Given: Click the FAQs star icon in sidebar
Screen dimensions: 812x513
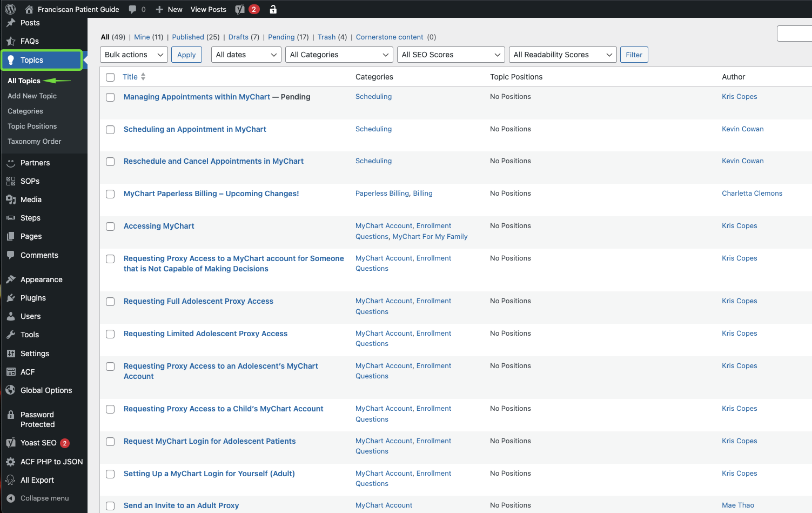Looking at the screenshot, I should (11, 41).
